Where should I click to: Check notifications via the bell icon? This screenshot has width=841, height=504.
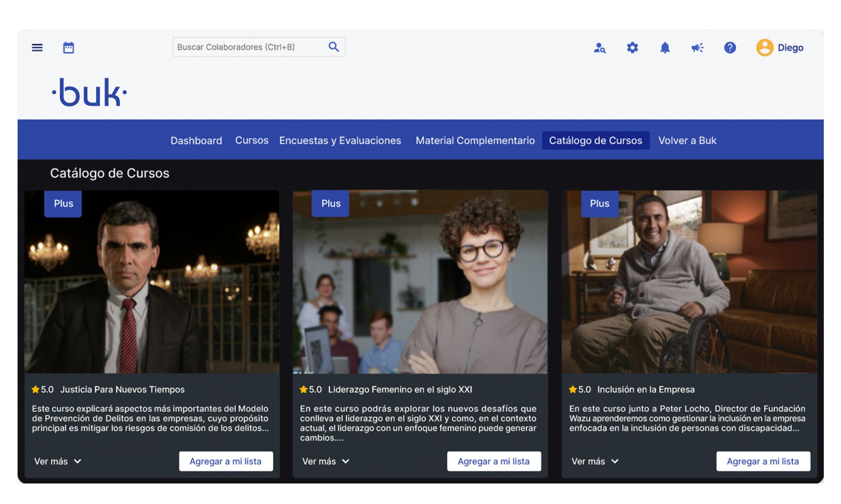[x=665, y=48]
